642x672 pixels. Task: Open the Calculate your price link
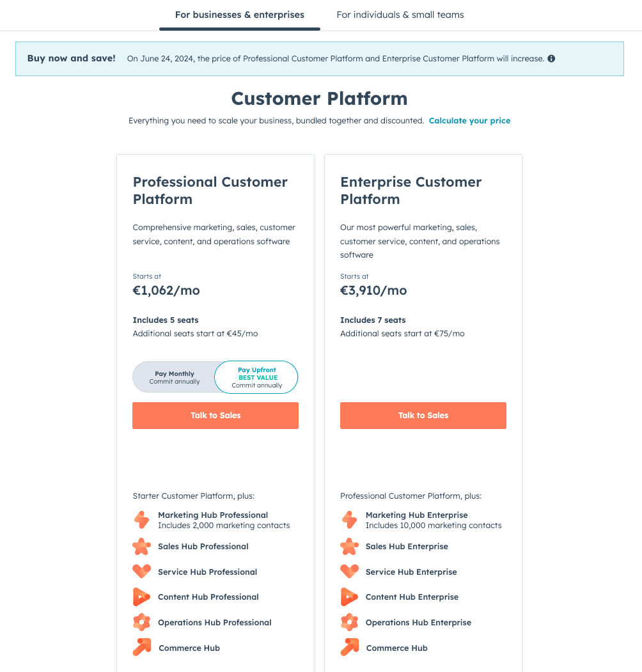[x=469, y=120]
